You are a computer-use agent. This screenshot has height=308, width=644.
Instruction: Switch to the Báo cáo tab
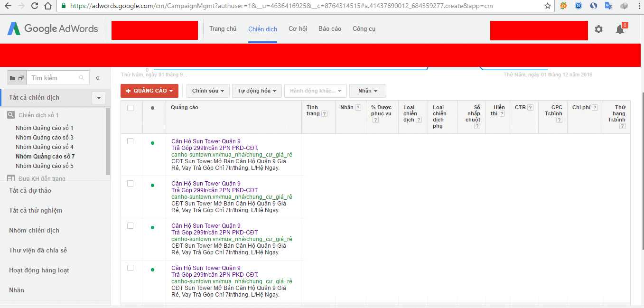(330, 29)
